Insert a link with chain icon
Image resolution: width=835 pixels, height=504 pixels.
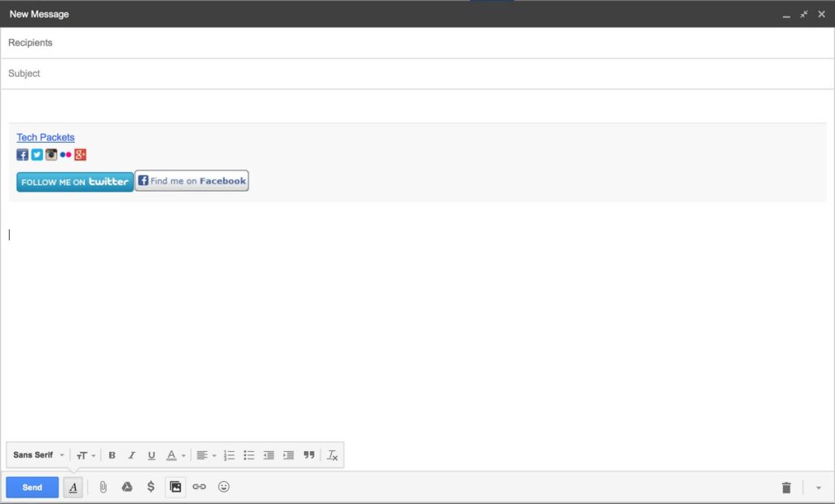click(199, 487)
